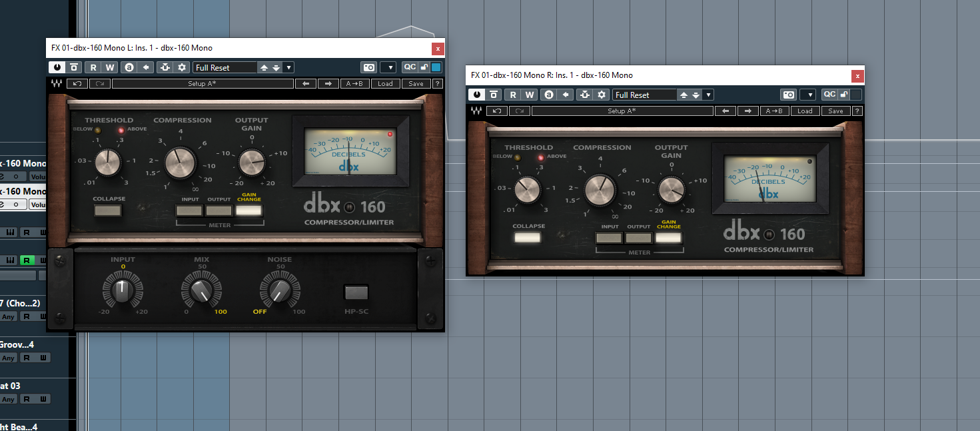Click the Waves logo in Mono R window
This screenshot has height=431, width=980.
[x=476, y=111]
